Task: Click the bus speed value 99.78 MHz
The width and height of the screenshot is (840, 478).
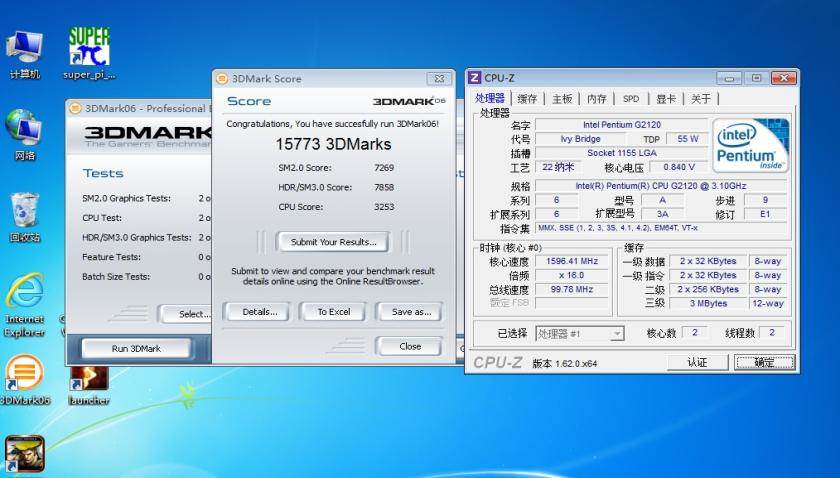Action: pos(572,289)
